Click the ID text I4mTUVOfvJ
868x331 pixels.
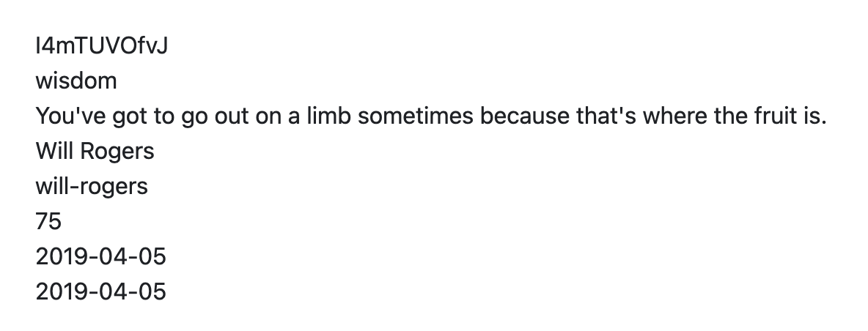(101, 46)
